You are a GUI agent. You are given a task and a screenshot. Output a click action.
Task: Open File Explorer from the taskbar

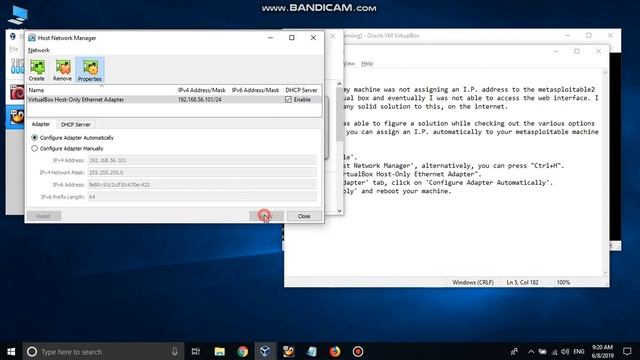[x=220, y=351]
